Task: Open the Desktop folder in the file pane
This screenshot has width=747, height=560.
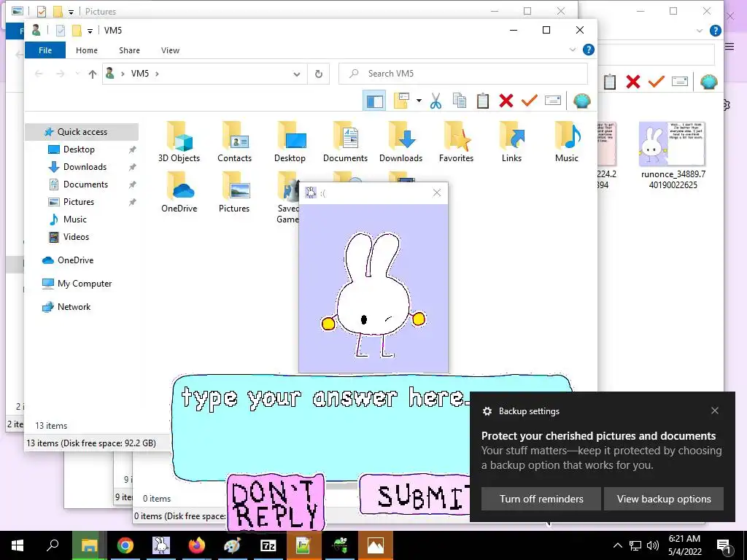Action: (x=290, y=142)
